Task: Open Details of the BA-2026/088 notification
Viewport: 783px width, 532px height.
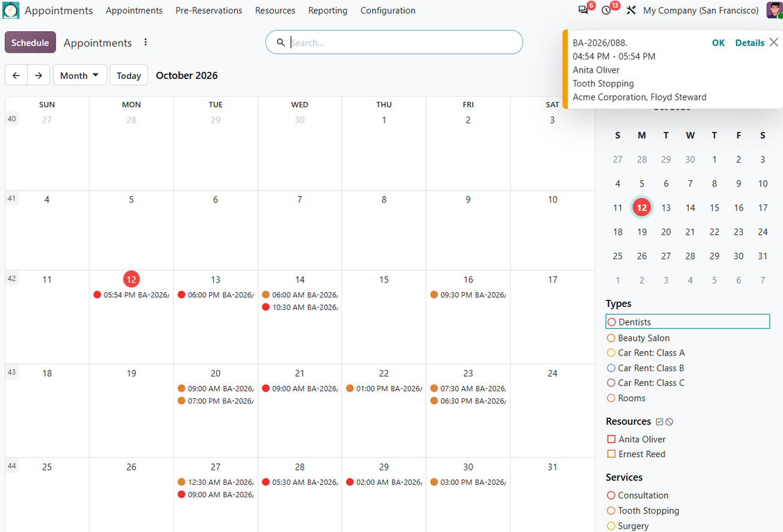Action: click(750, 43)
